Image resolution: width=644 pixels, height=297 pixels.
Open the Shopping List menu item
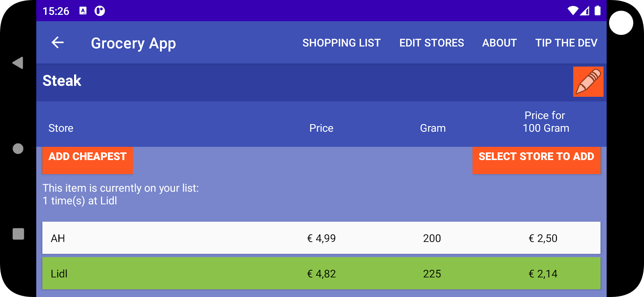[341, 43]
